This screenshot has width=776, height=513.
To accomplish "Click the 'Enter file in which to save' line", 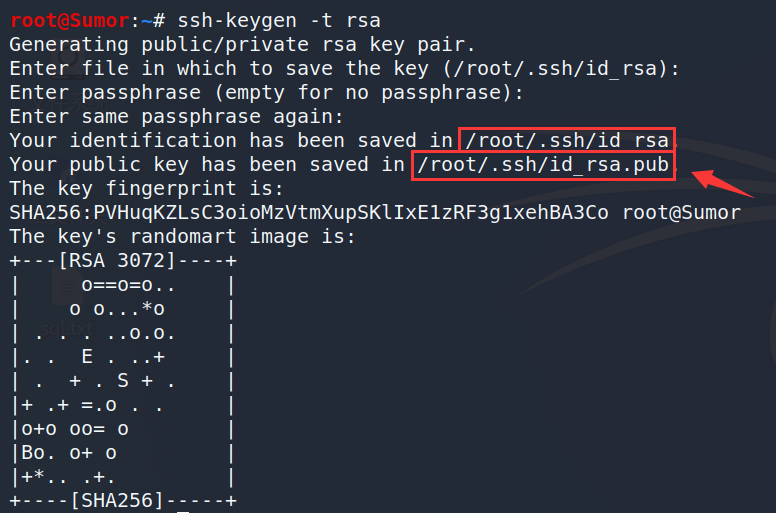I will tap(344, 69).
